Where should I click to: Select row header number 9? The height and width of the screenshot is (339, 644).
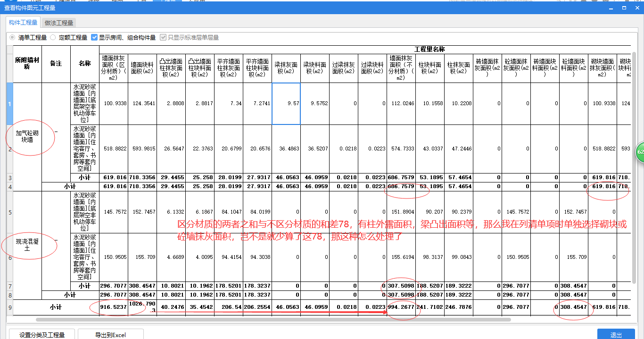click(10, 307)
